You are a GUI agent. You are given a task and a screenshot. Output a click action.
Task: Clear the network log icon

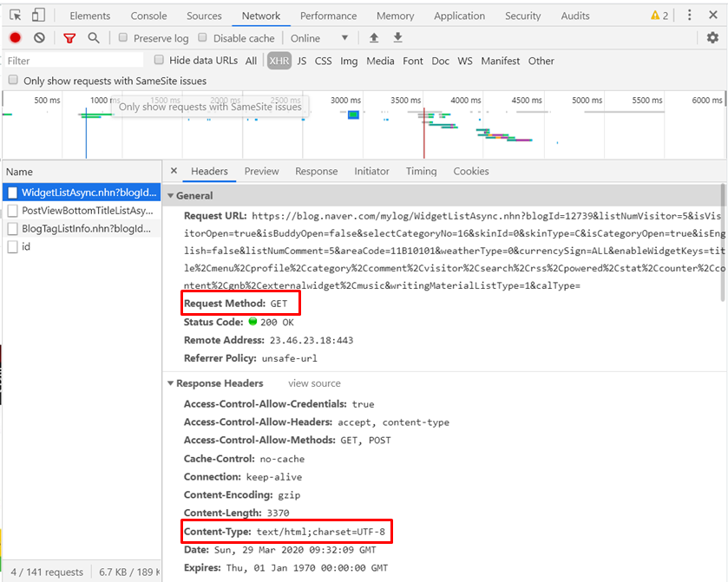(39, 38)
